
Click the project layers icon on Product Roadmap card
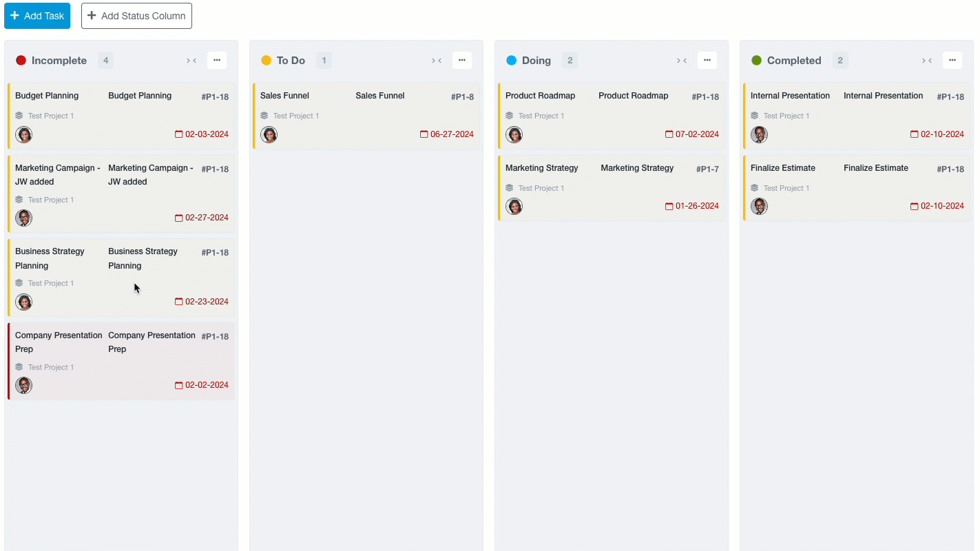[510, 116]
